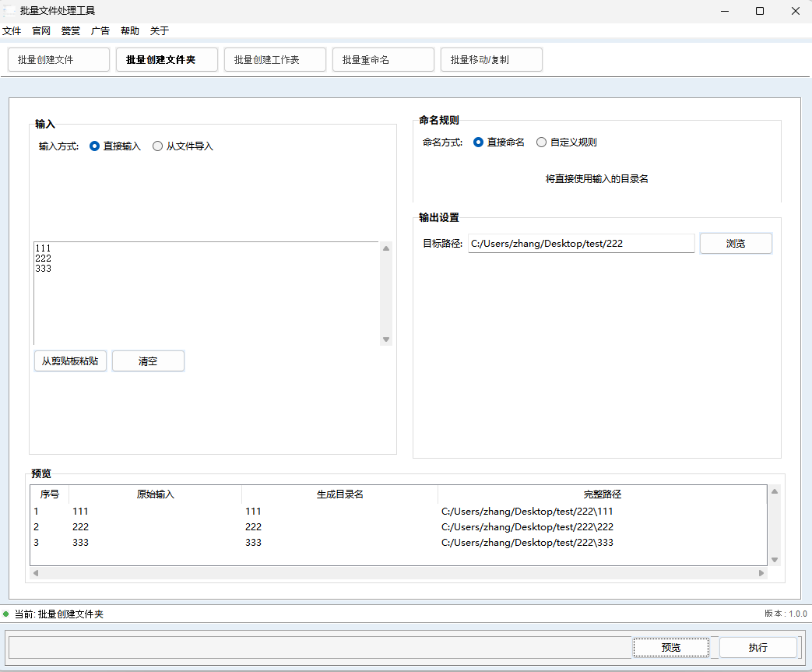Click the preview list horizontal scrollbar
Viewport: 812px width, 672px height.
coord(398,572)
